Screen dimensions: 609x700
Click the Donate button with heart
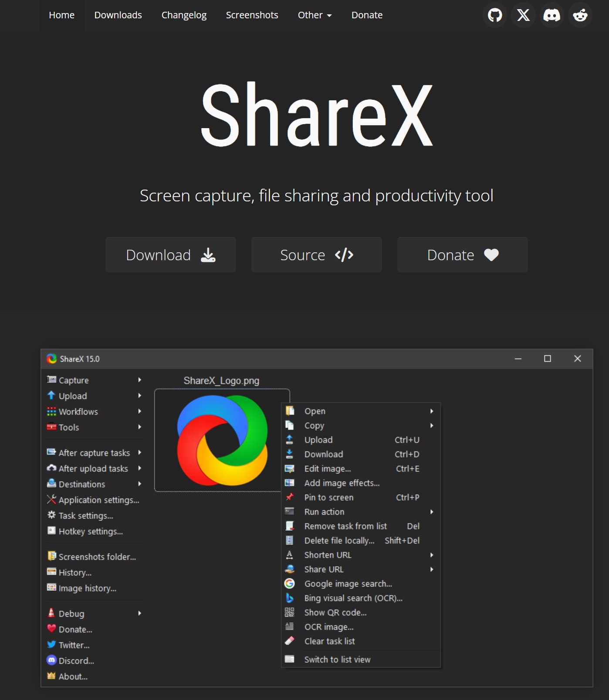point(462,255)
